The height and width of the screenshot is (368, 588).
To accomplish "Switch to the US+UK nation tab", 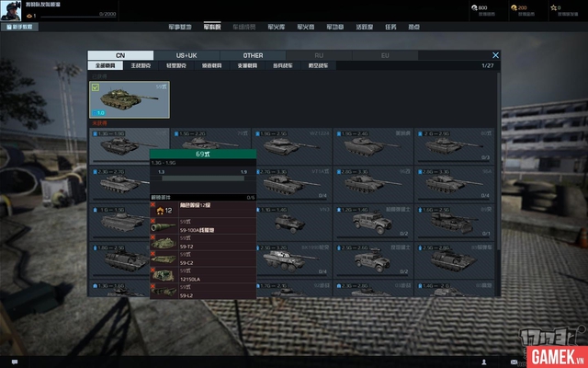I will 187,55.
